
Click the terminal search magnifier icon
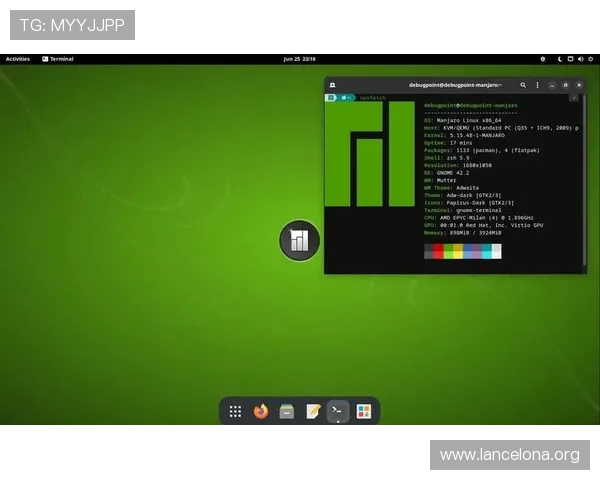pos(524,85)
